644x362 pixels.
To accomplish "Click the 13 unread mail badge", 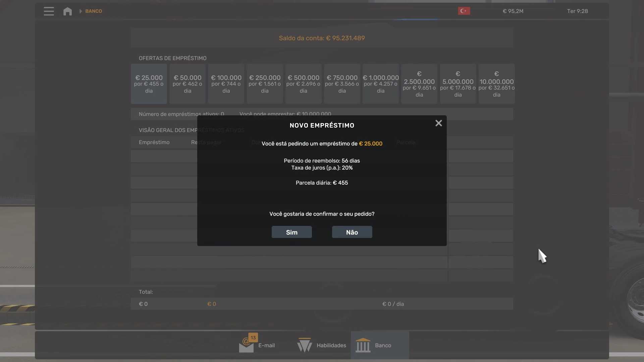I will point(253,338).
